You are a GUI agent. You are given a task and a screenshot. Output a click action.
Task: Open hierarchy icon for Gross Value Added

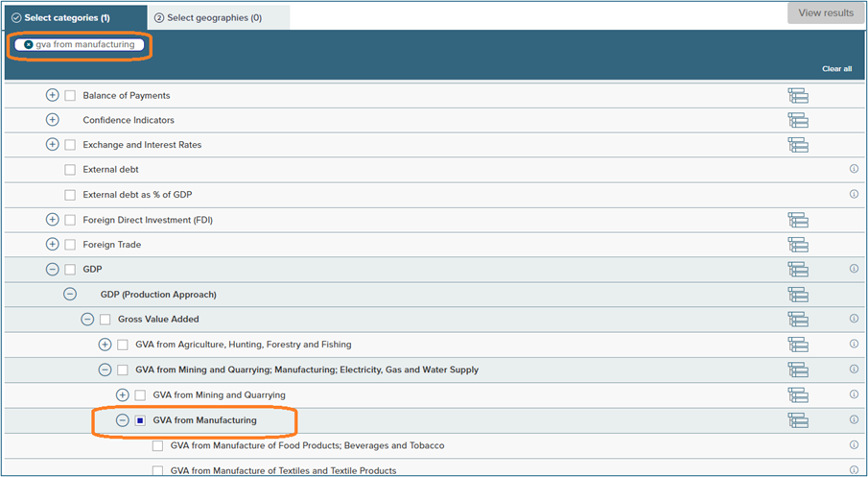(x=798, y=319)
